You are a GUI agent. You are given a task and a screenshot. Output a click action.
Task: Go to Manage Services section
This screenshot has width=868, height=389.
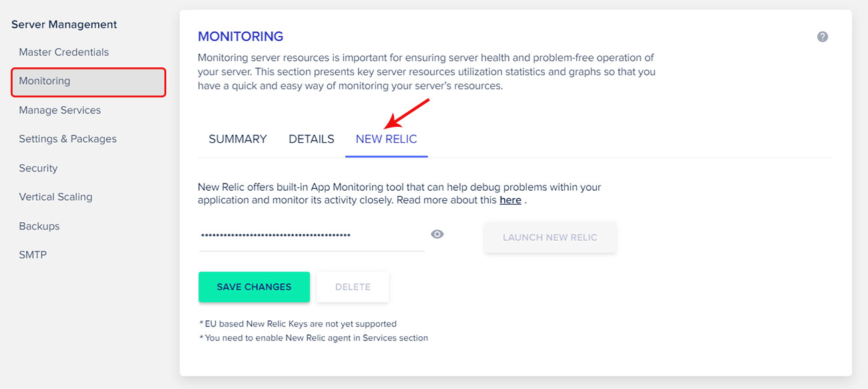(59, 110)
